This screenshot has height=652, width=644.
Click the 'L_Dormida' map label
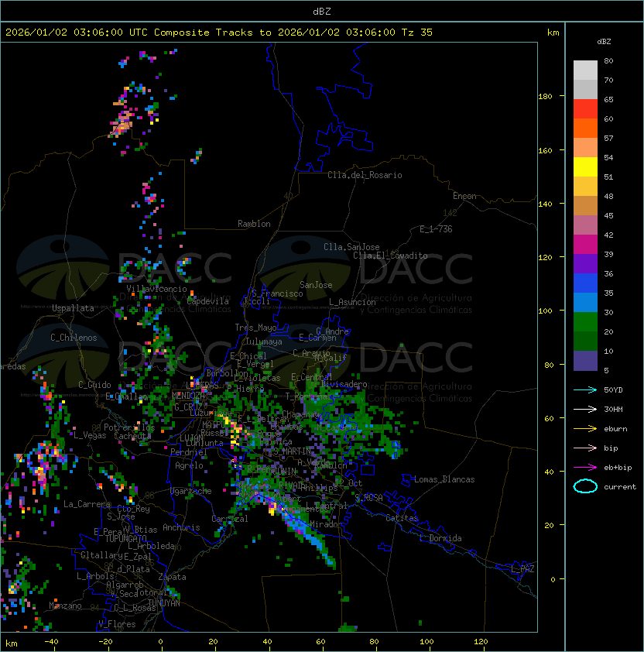pyautogui.click(x=440, y=538)
